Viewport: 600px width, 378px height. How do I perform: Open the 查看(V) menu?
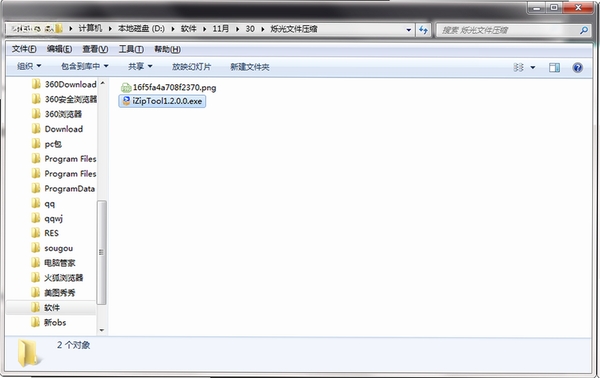point(95,49)
